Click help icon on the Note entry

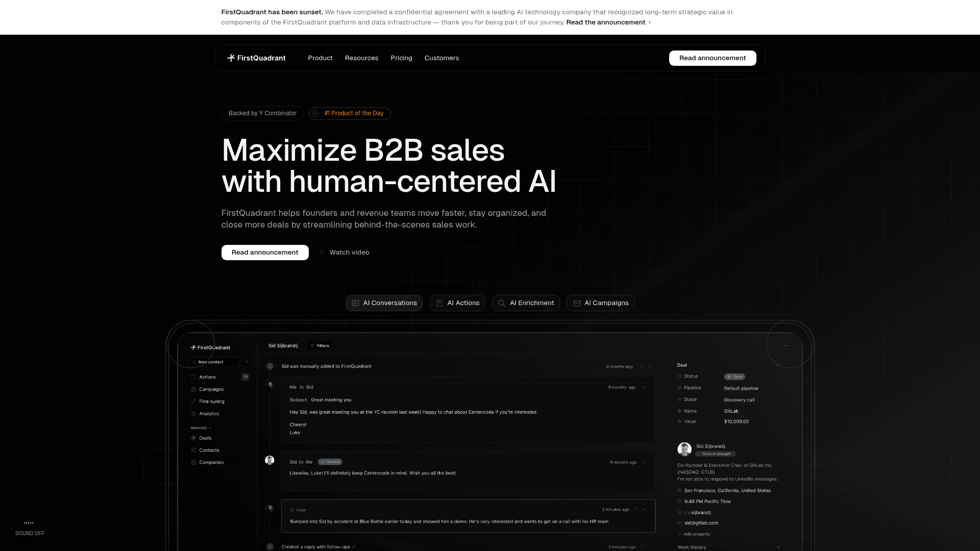[635, 510]
